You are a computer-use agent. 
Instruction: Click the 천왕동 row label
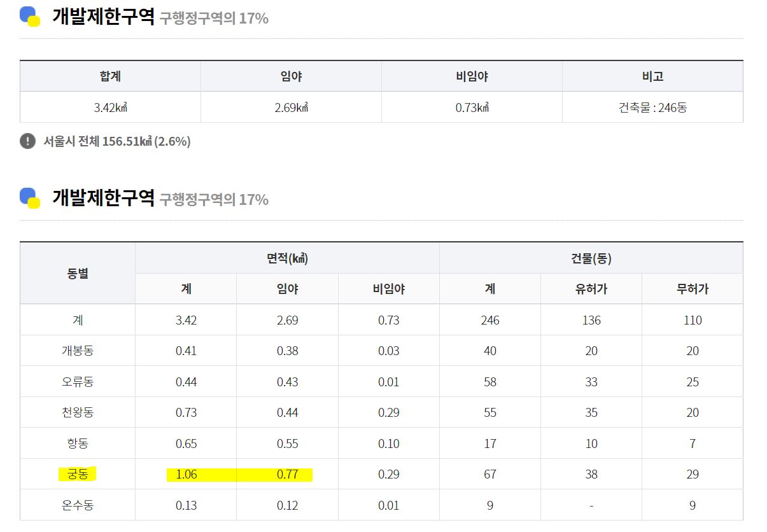click(78, 412)
